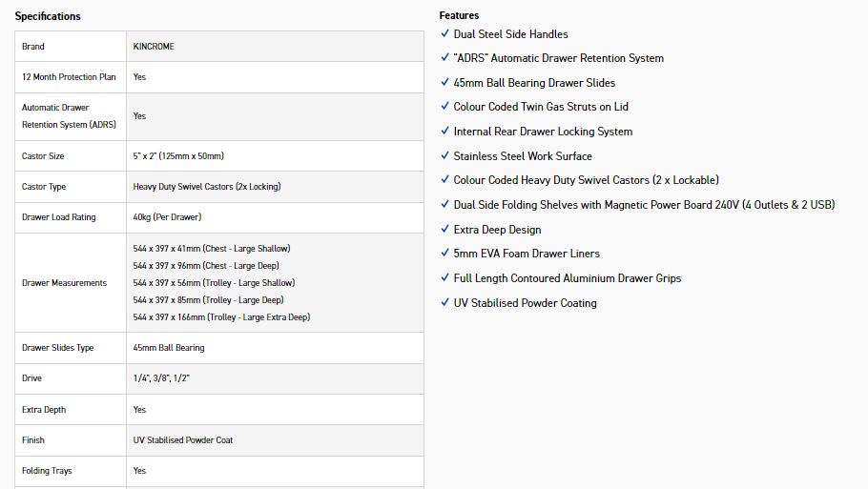Click the Drawer Load Rating label

tap(59, 217)
